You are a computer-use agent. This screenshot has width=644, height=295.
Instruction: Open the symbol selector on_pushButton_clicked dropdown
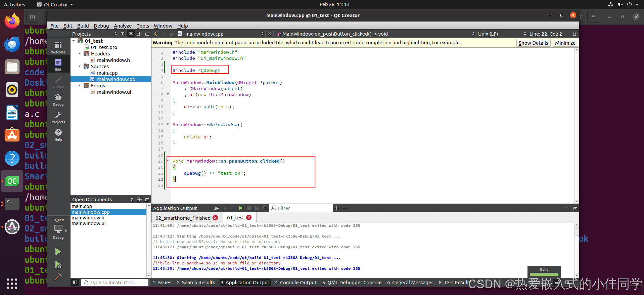pyautogui.click(x=375, y=34)
